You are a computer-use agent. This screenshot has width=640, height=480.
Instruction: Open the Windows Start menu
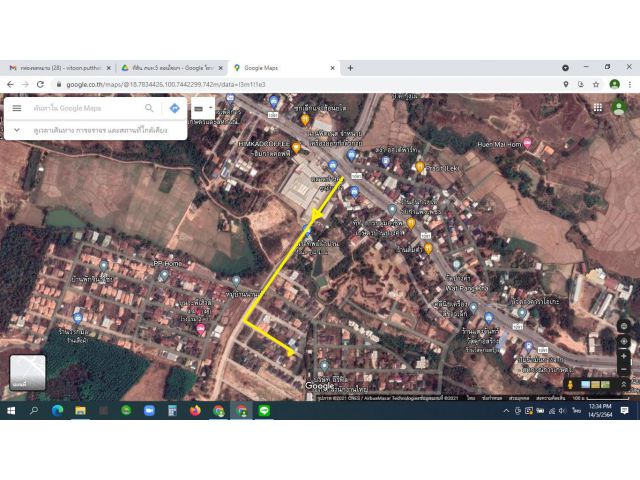[x=11, y=411]
